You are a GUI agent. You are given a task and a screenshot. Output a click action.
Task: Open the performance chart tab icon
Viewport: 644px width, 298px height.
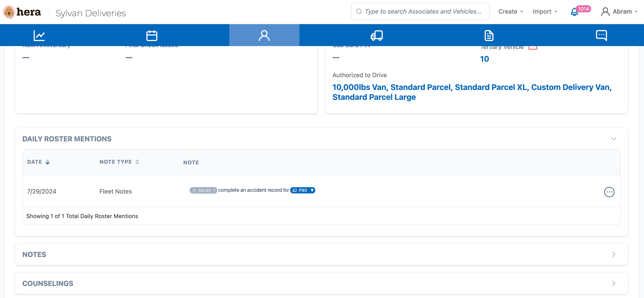click(x=39, y=35)
